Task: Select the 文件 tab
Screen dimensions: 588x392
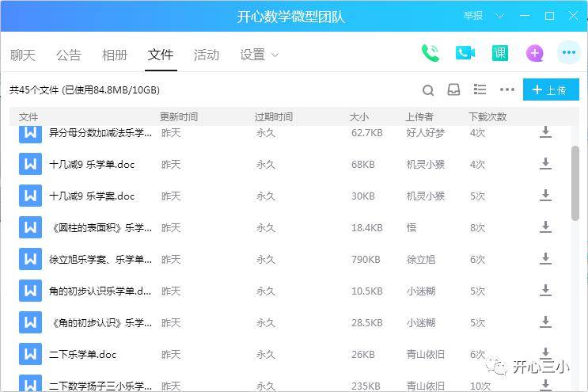Action: pos(161,55)
